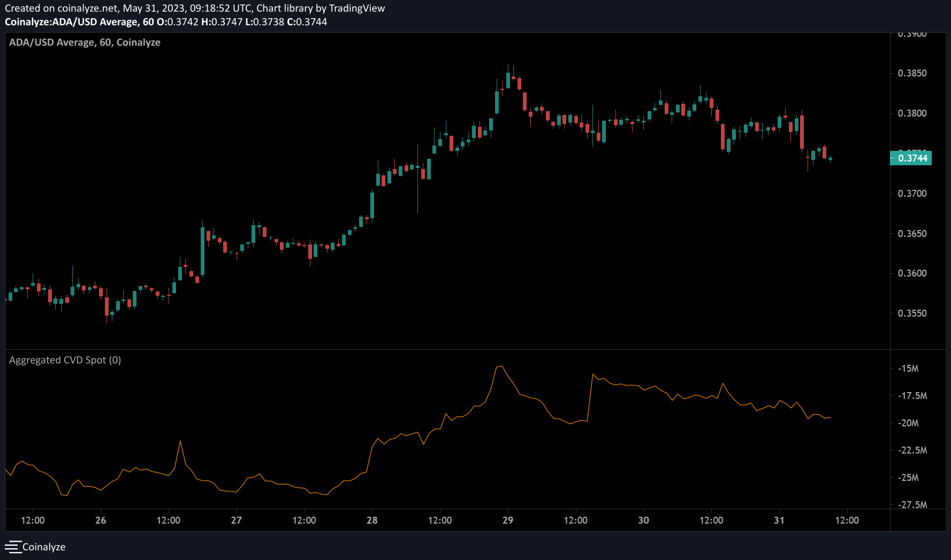Click the 0.3744 current price tag
Screen dimensions: 951x560
coord(911,158)
